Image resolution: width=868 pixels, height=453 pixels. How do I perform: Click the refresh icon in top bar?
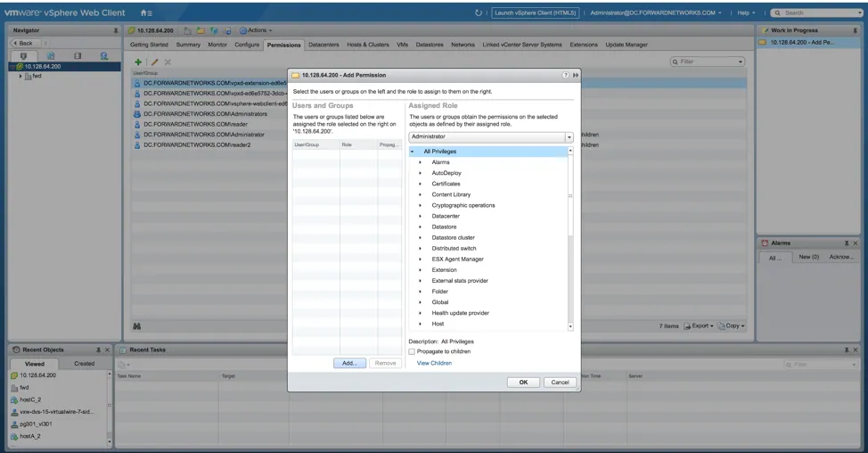[x=479, y=12]
